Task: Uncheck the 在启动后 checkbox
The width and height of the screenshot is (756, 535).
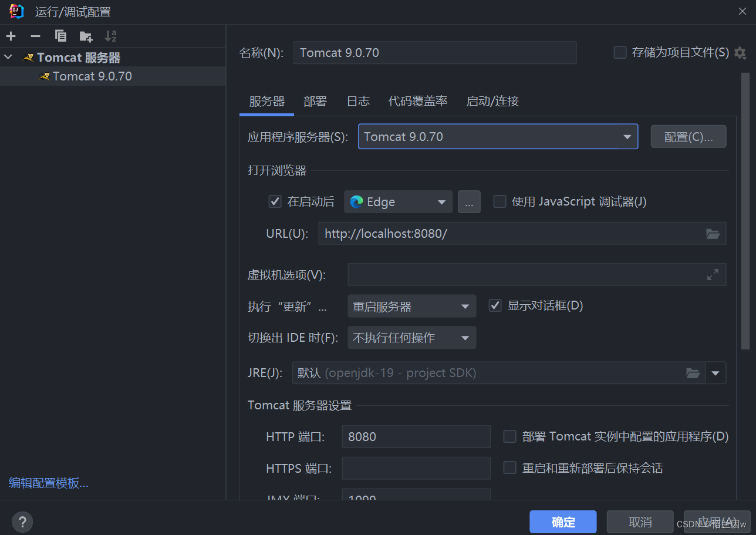Action: (275, 201)
